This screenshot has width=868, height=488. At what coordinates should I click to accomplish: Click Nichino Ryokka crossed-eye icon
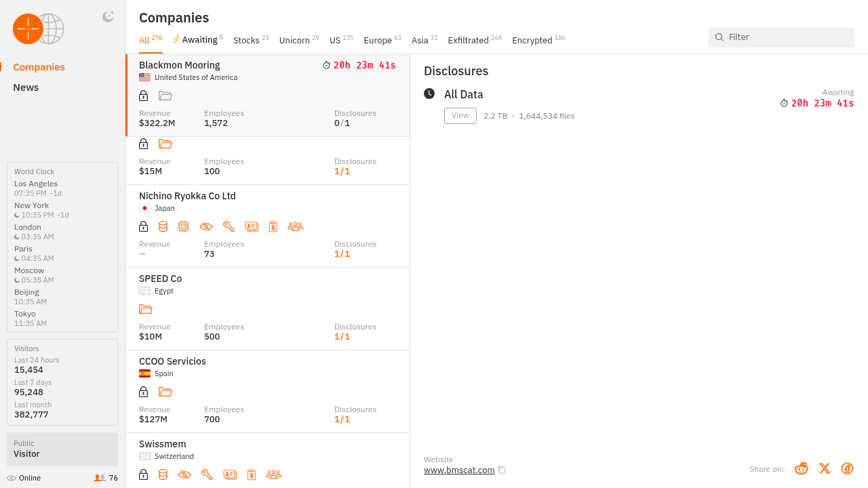point(206,226)
